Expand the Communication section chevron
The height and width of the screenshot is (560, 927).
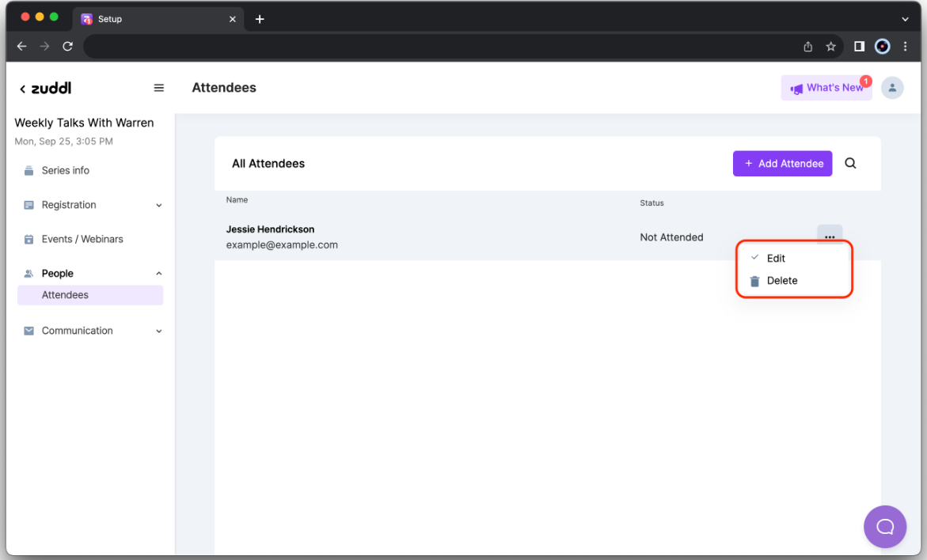coord(158,331)
